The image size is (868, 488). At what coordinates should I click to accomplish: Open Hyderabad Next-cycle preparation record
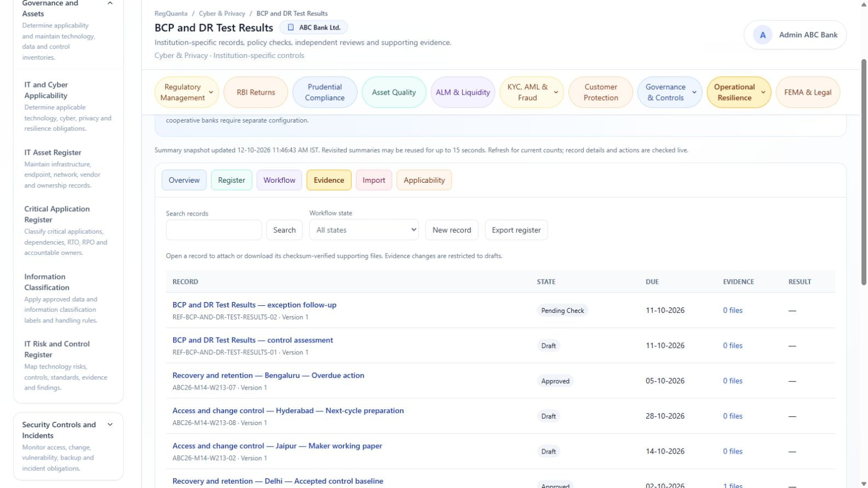pyautogui.click(x=288, y=411)
